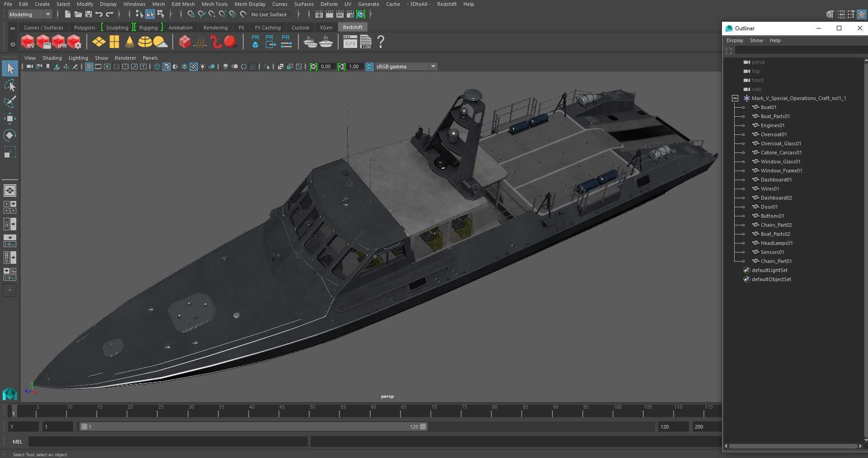Open the shelf settings gear menu
Image resolution: width=868 pixels, height=458 pixels.
tap(13, 44)
